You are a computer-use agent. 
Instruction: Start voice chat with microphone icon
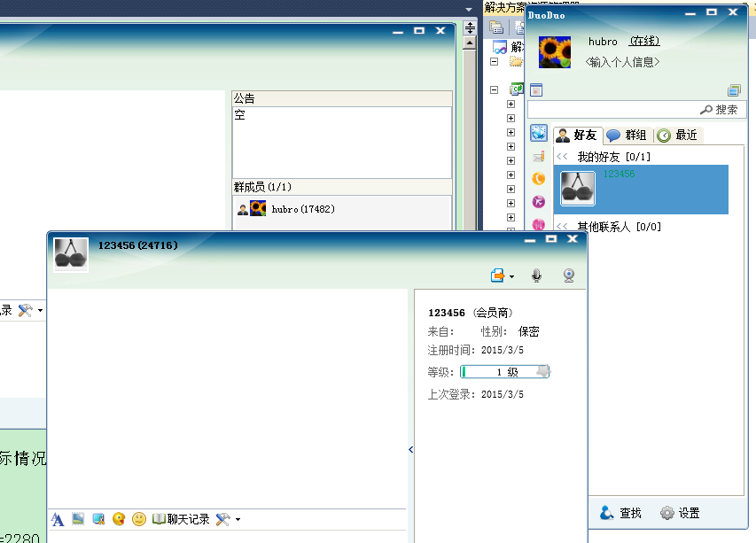tap(536, 275)
